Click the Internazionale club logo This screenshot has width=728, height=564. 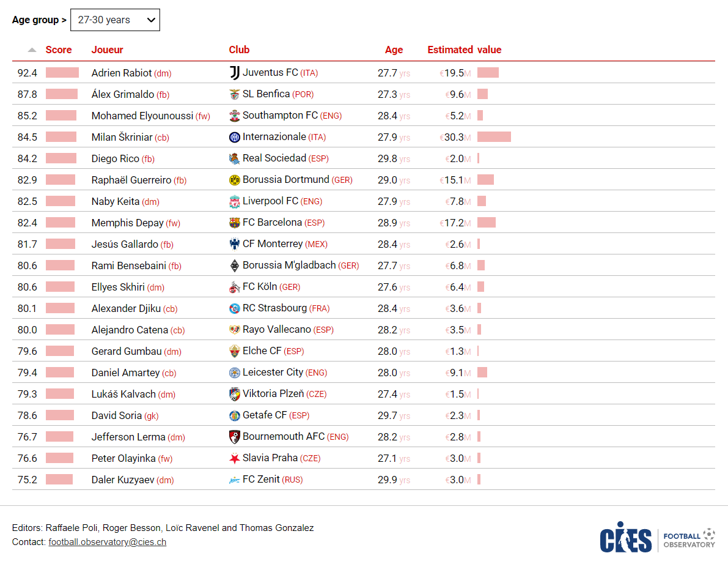tap(235, 137)
